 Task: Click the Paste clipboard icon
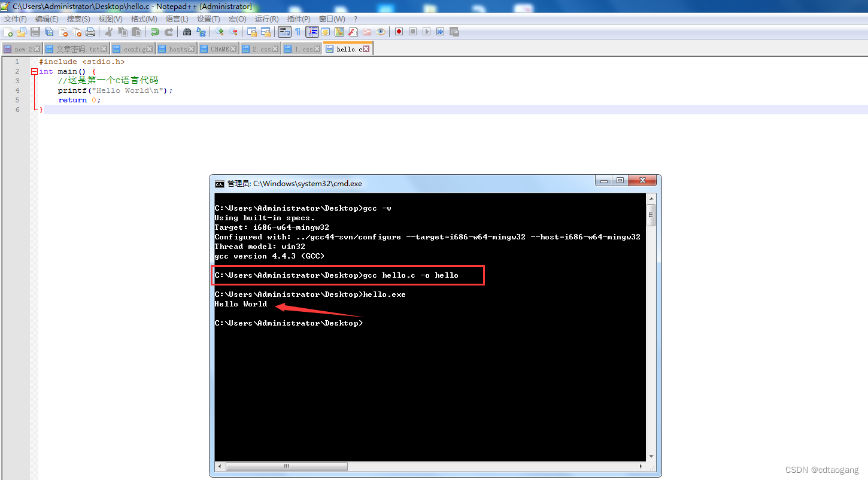(x=136, y=32)
